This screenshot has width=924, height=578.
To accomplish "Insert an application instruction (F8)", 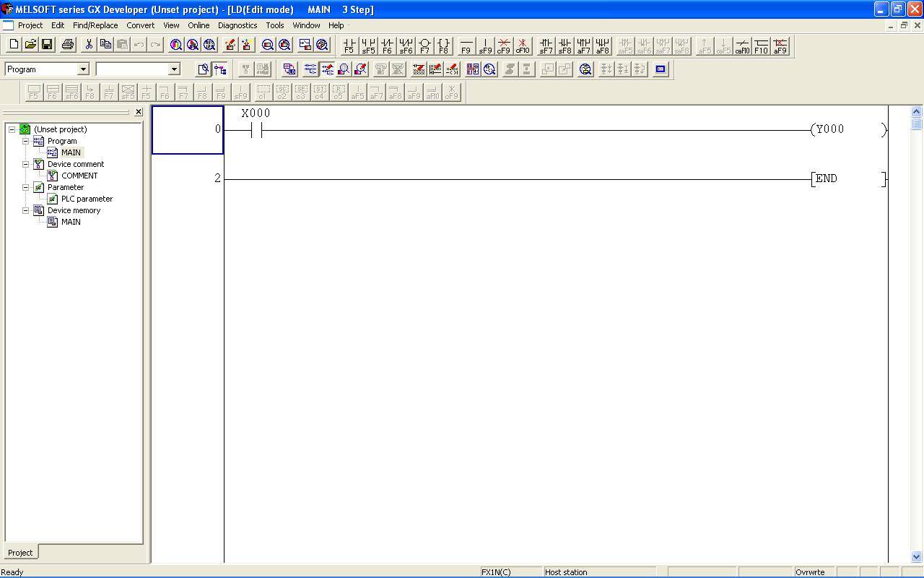I will (443, 46).
